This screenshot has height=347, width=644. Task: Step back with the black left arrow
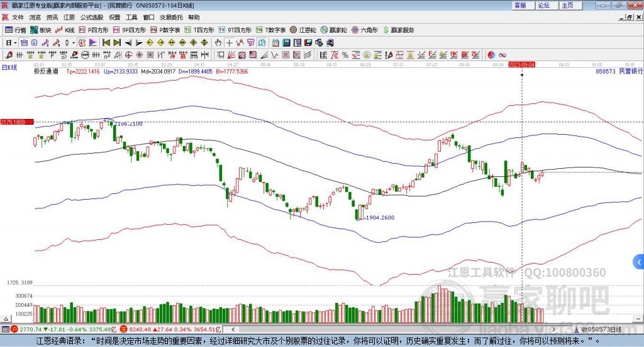click(128, 43)
